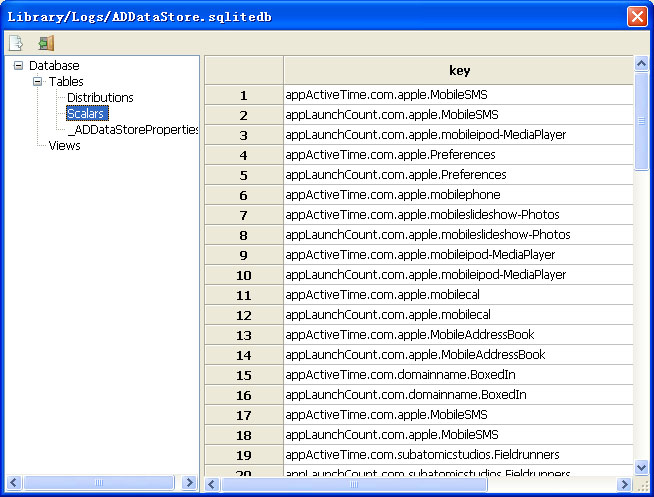Viewport: 654px width, 497px height.
Task: Click appLaunchCount mobileslideshow-Photos cell
Action: 458,235
